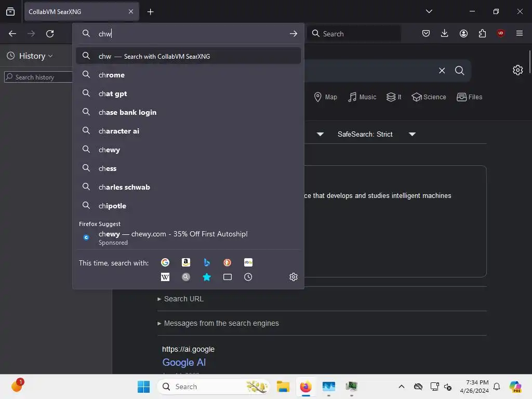Switch to the Science category tab
532x399 pixels.
coord(429,97)
